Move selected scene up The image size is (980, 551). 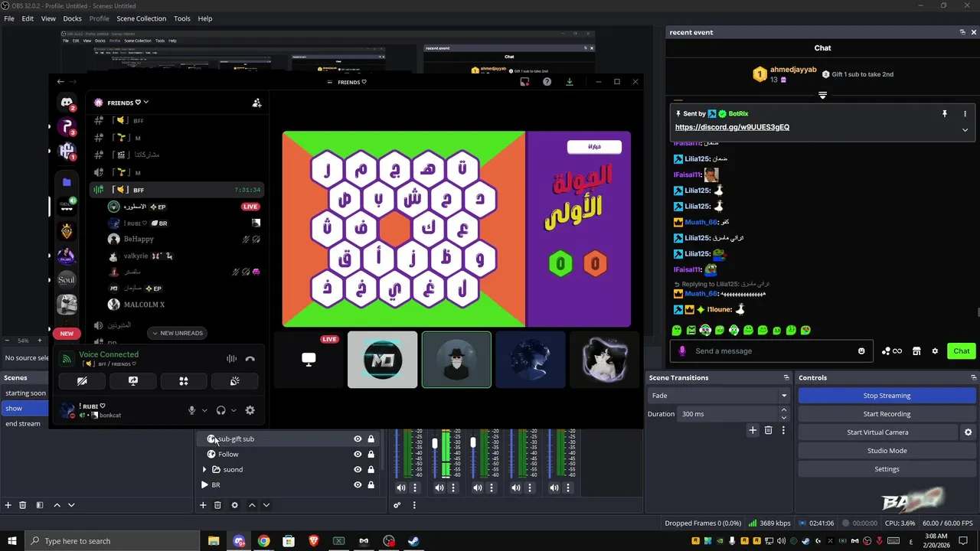(x=57, y=505)
